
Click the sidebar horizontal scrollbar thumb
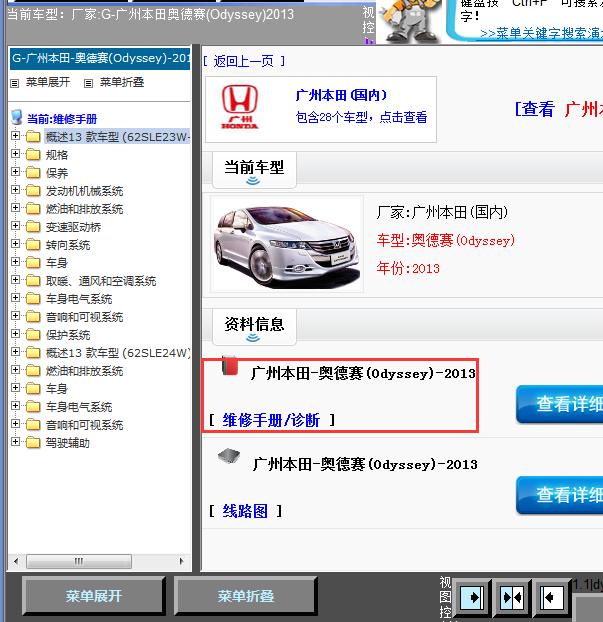pyautogui.click(x=79, y=561)
